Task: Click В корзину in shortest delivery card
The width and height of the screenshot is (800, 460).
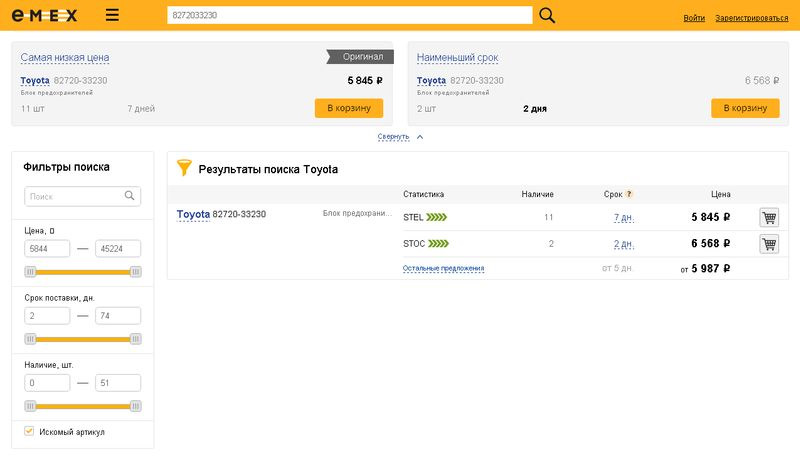Action: [745, 108]
